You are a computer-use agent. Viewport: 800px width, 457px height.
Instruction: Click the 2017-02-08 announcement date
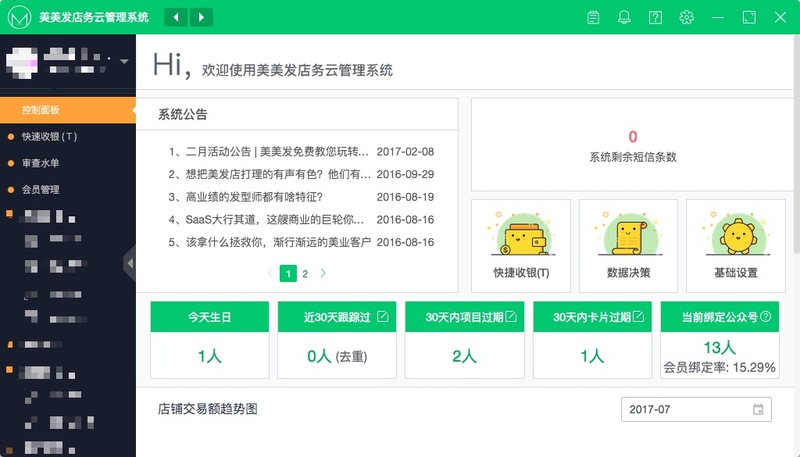coord(405,151)
